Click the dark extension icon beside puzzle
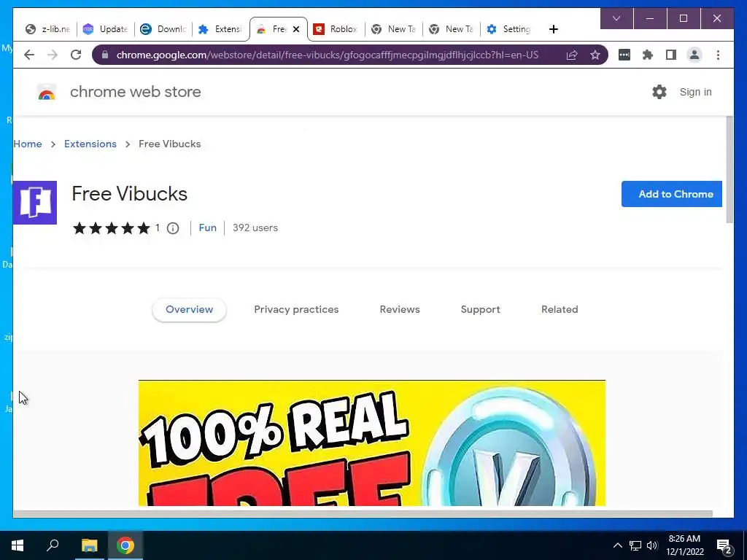 (x=624, y=55)
